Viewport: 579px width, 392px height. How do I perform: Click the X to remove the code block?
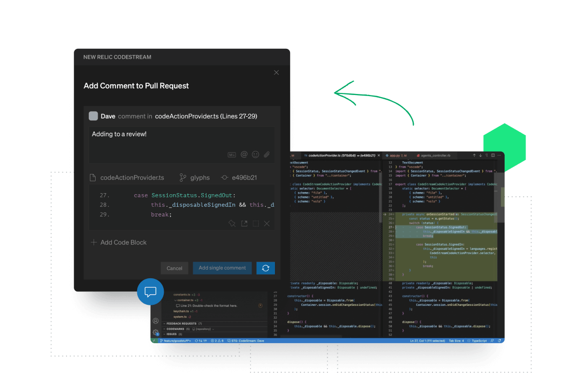[267, 223]
